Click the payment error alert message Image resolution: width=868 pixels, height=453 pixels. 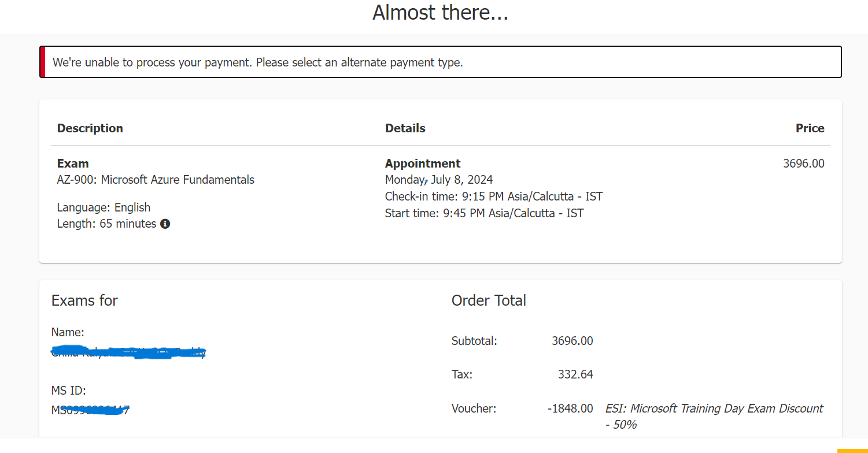coord(258,62)
